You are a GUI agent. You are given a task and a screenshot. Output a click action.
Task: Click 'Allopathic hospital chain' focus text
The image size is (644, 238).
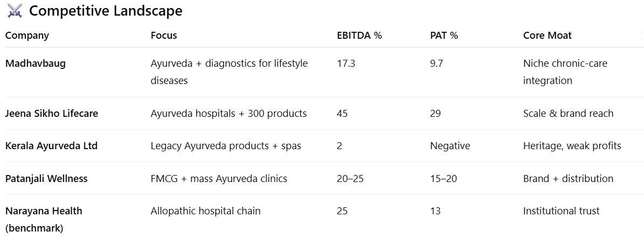click(x=205, y=211)
